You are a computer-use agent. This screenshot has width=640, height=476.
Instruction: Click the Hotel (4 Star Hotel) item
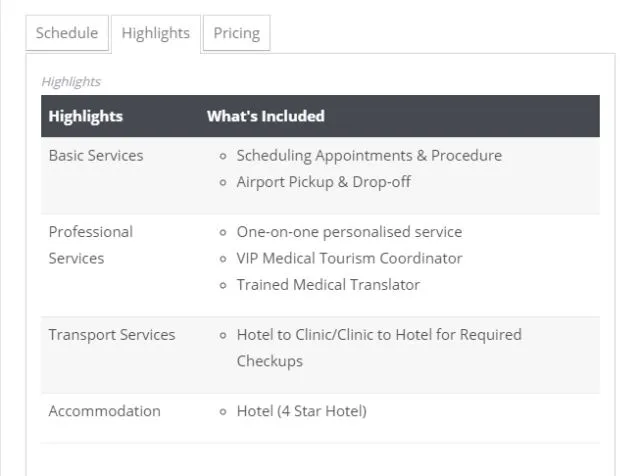click(x=302, y=411)
